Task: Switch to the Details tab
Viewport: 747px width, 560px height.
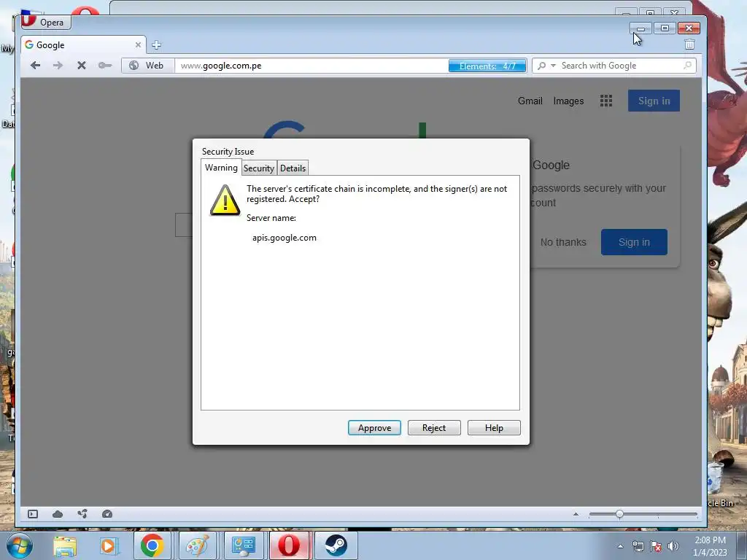Action: pyautogui.click(x=293, y=168)
